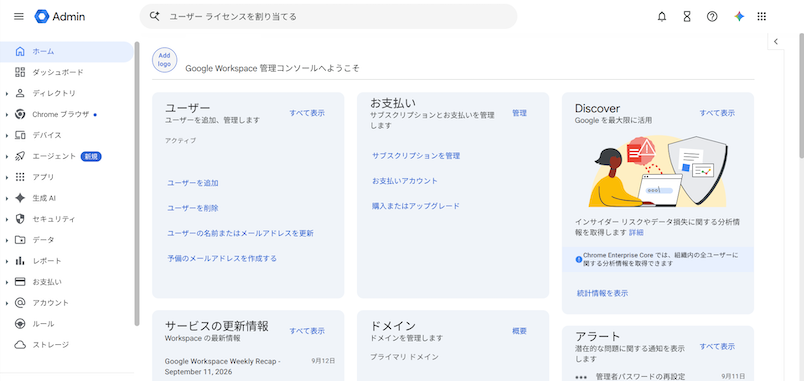Click the お支払い credit card icon

click(20, 282)
